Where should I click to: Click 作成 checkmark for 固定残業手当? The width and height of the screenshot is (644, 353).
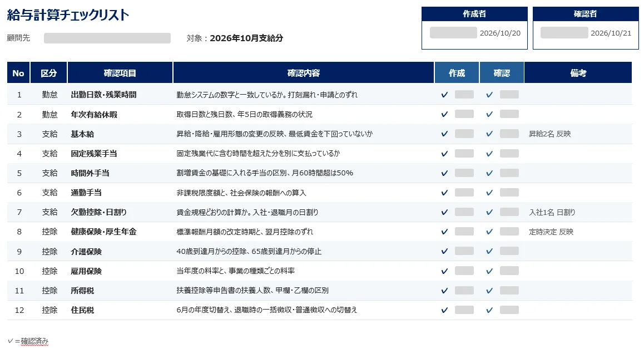pos(444,154)
